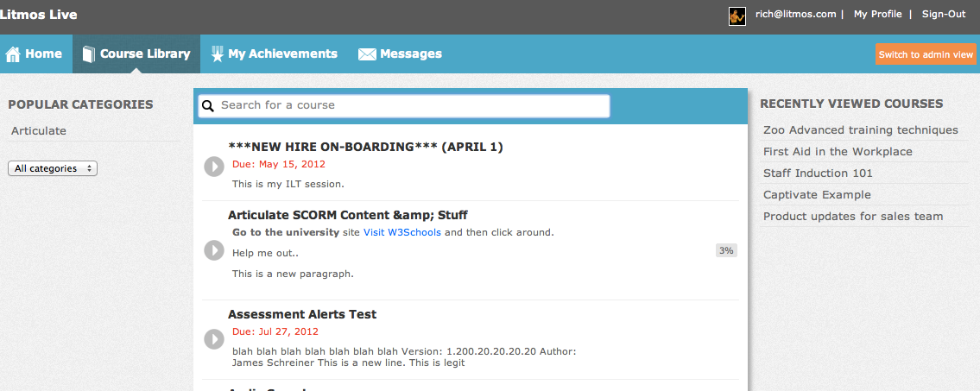The image size is (980, 391).
Task: Click the My Achievements medal icon
Action: pos(217,54)
